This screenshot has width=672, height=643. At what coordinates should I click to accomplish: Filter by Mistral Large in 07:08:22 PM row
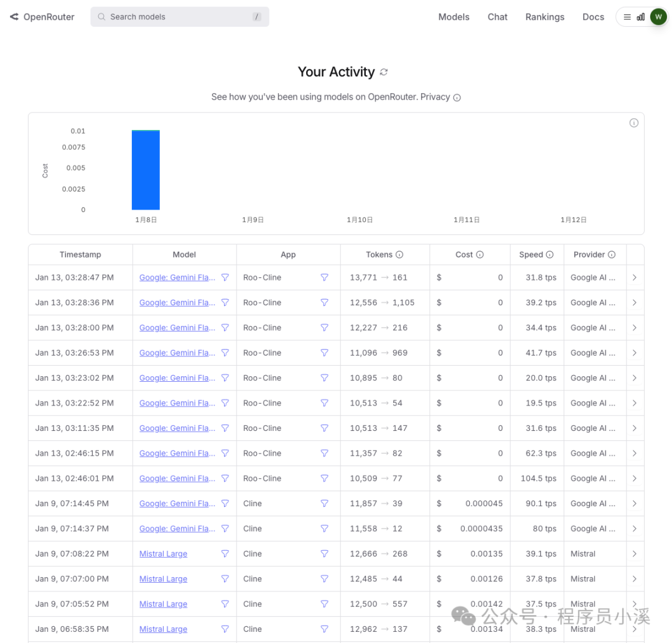pyautogui.click(x=225, y=554)
